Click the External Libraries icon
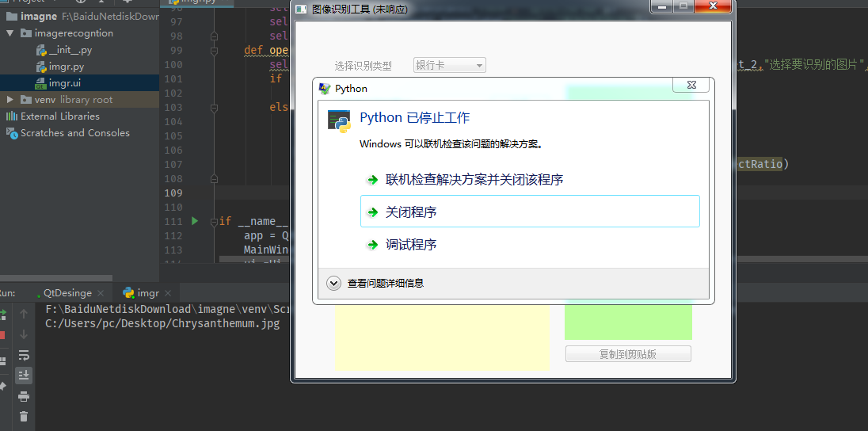The width and height of the screenshot is (868, 431). click(x=12, y=116)
